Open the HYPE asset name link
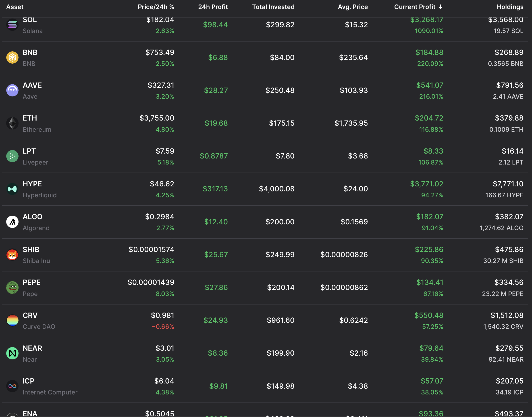532x417 pixels. tap(32, 184)
